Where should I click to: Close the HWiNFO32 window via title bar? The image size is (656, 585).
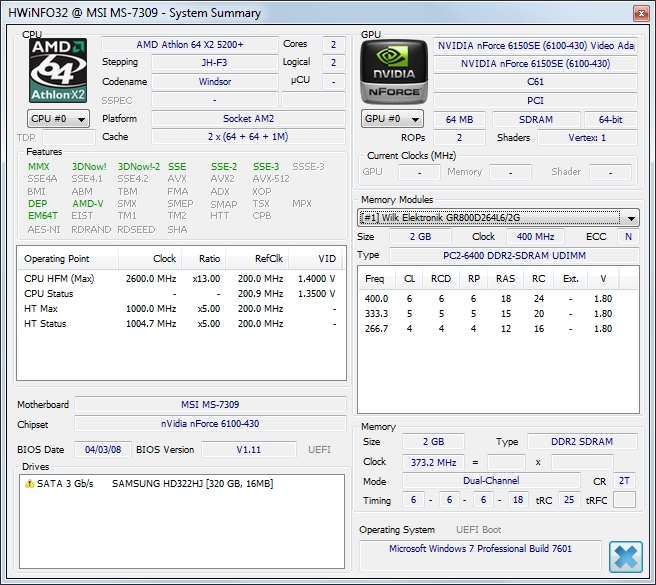coord(641,13)
